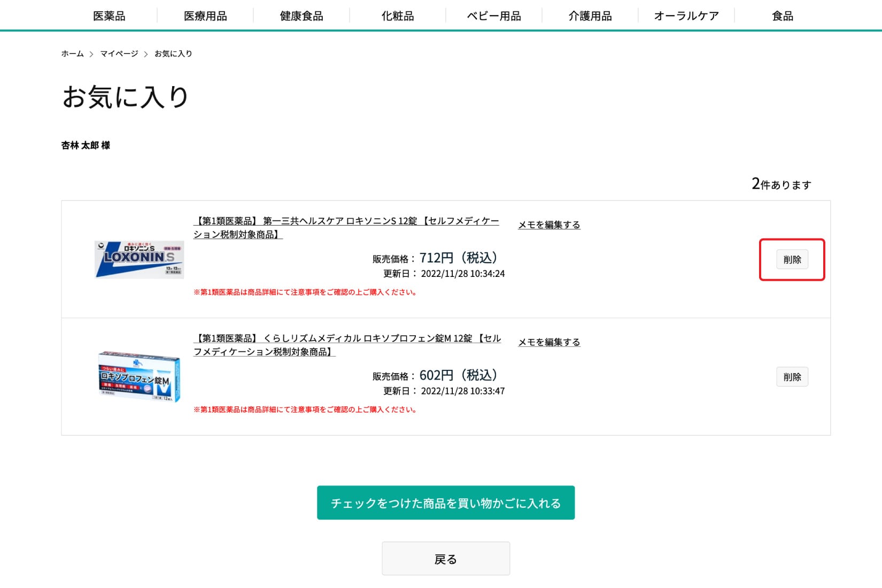Open the オーラルケア category menu
The height and width of the screenshot is (588, 882).
click(686, 16)
